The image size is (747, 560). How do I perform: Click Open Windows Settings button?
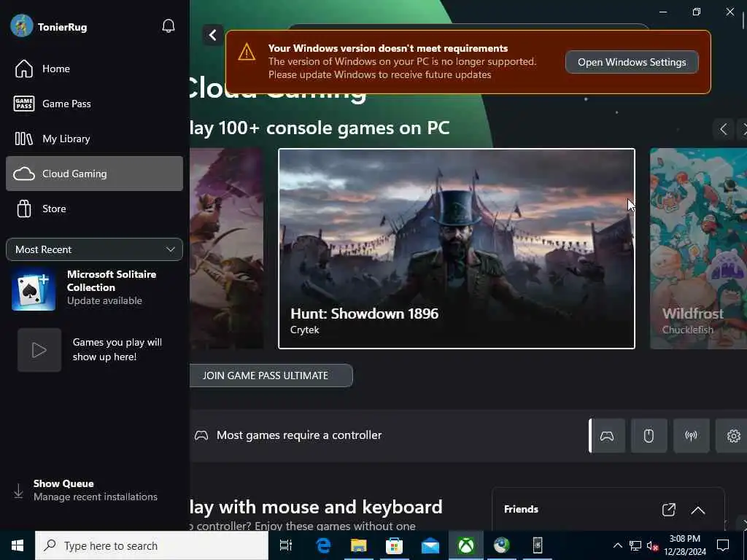632,62
